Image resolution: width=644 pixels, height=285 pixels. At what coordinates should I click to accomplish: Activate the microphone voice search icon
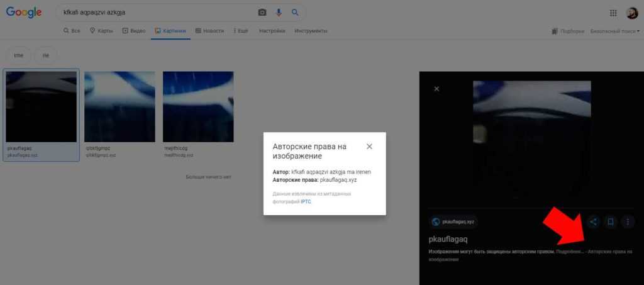[x=279, y=13]
